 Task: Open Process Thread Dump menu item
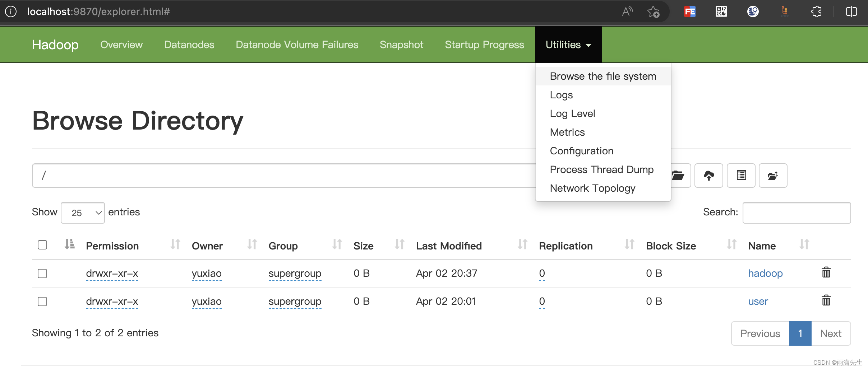603,169
